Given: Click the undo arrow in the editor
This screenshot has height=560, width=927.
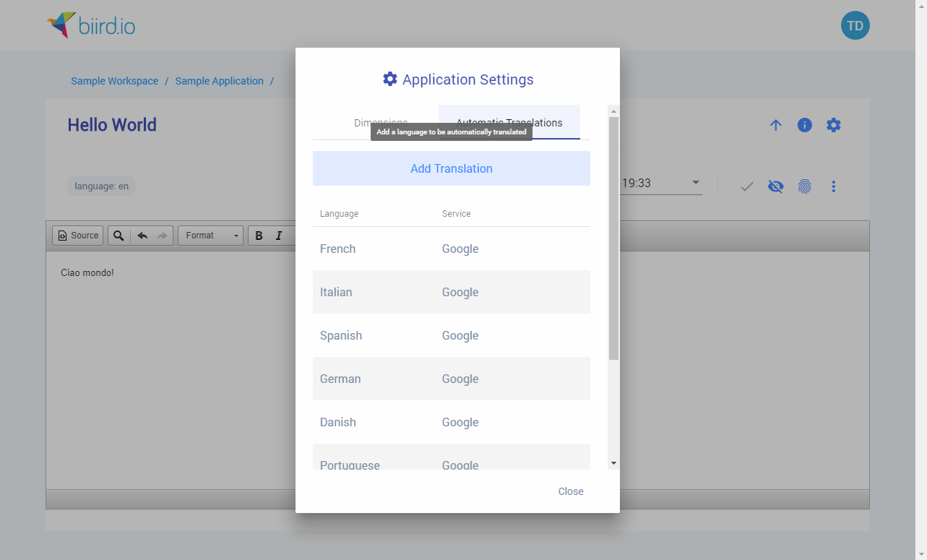Looking at the screenshot, I should coord(142,236).
